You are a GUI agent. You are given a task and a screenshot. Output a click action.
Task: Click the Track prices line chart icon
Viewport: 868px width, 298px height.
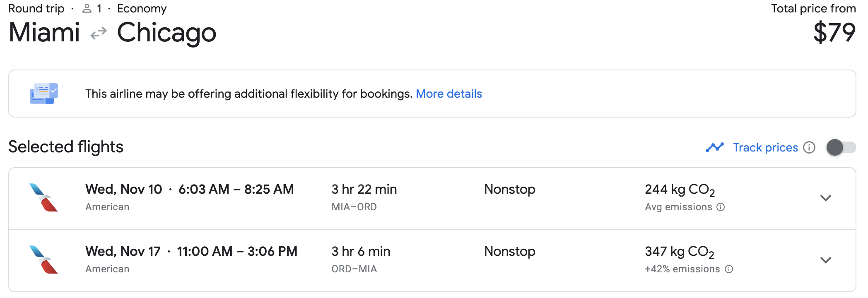point(715,147)
